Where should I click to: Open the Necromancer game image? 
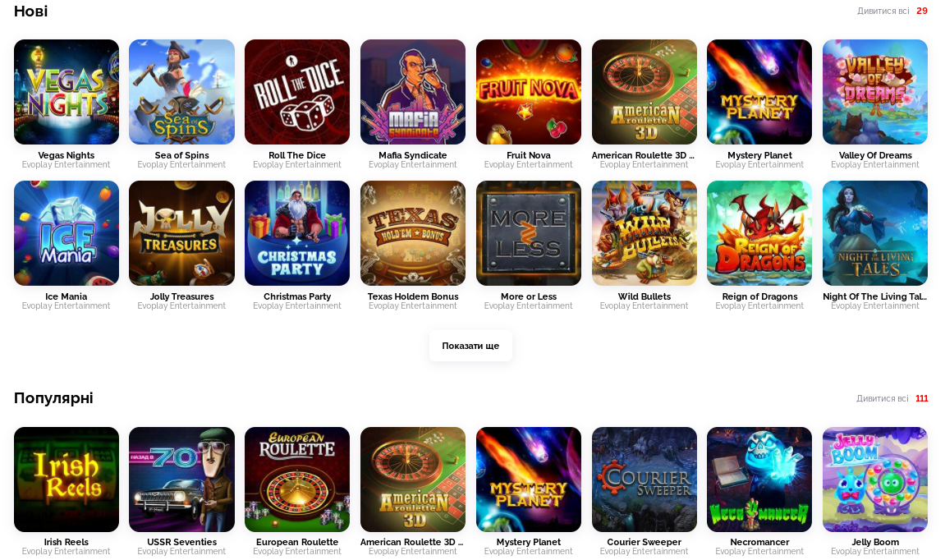[759, 480]
